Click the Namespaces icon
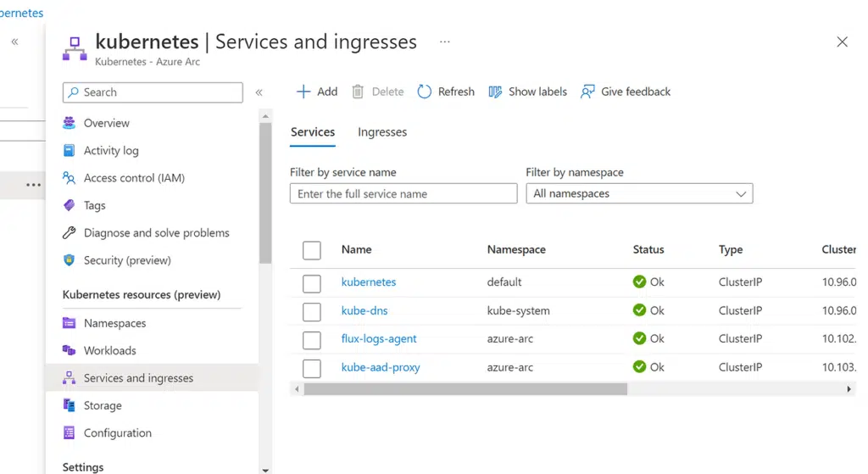 point(70,323)
